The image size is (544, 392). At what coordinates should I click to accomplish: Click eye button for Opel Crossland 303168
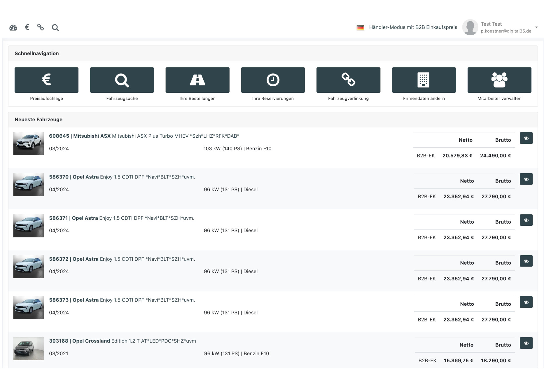click(526, 343)
